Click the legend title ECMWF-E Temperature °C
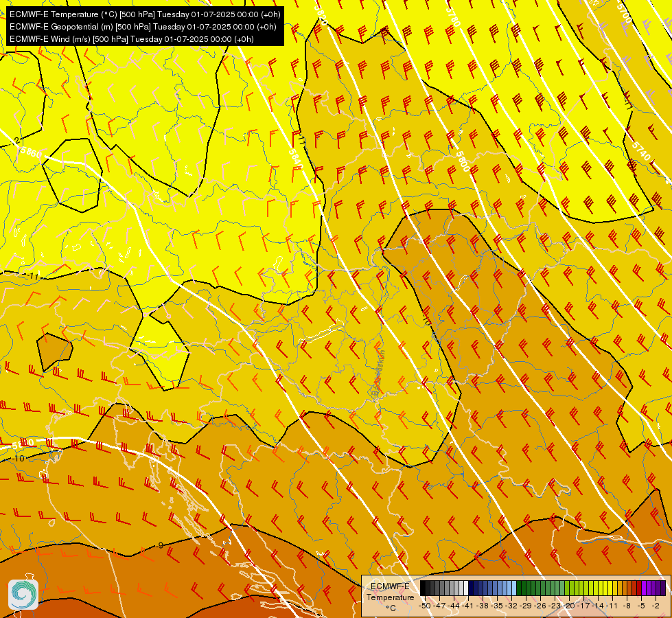The width and height of the screenshot is (672, 618). point(391,597)
